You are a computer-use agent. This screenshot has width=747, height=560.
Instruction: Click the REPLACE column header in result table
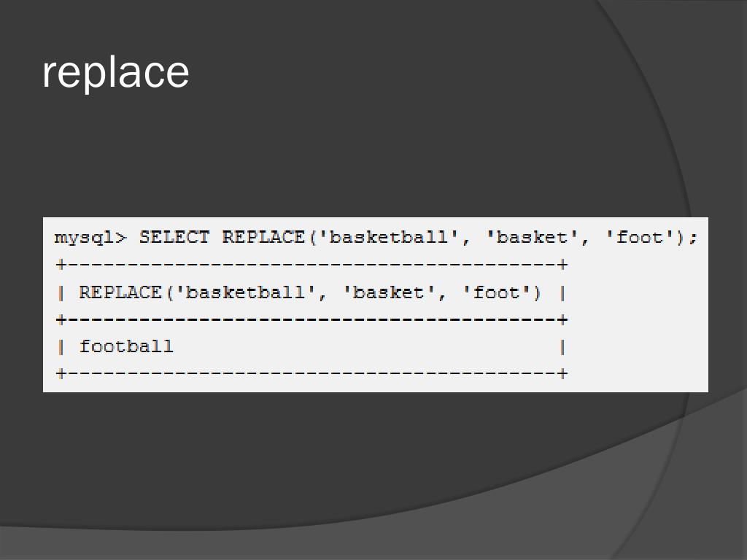[x=309, y=292]
